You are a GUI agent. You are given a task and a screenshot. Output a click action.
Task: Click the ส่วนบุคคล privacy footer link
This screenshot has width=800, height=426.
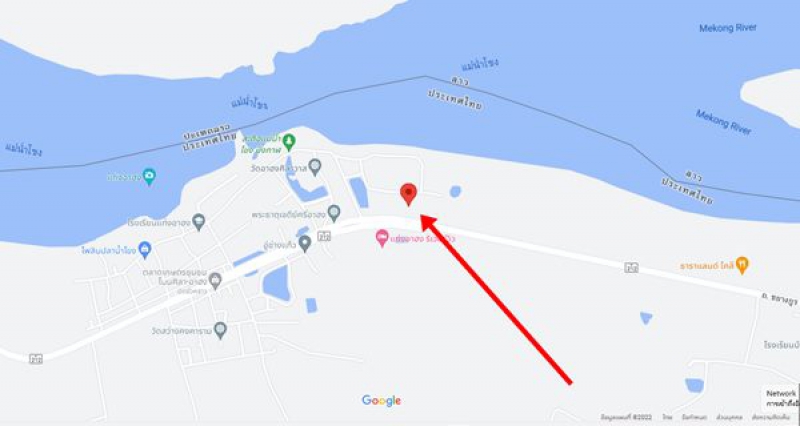pyautogui.click(x=728, y=417)
